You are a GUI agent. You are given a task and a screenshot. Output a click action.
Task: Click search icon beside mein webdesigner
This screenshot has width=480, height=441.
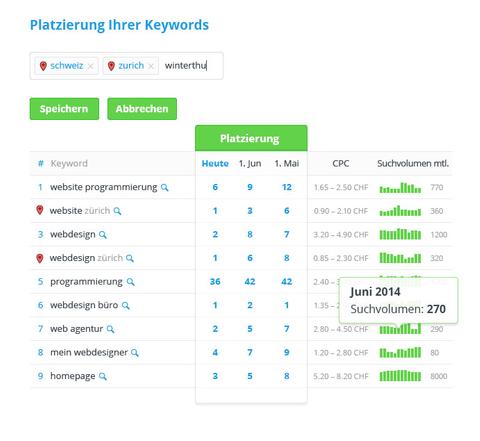click(x=135, y=353)
